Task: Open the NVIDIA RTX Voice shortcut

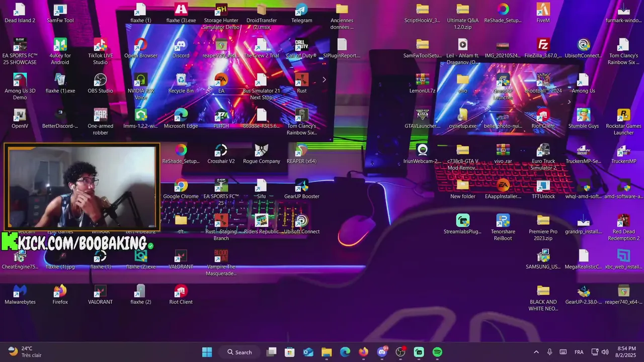Action: [x=141, y=87]
